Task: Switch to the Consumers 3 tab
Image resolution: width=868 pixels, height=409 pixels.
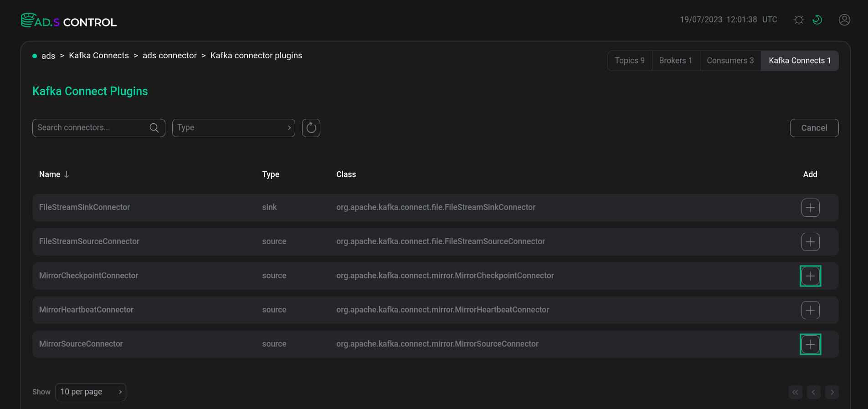Action: click(730, 61)
